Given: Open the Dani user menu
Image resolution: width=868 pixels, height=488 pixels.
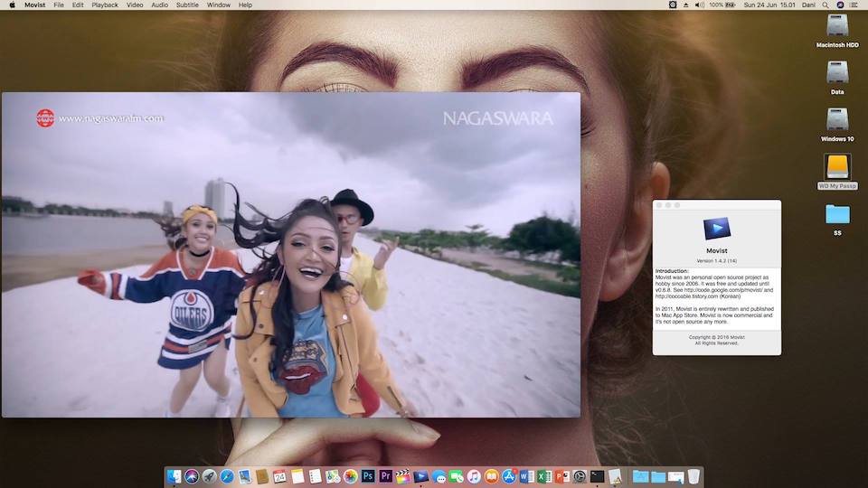Looking at the screenshot, I should click(x=808, y=5).
